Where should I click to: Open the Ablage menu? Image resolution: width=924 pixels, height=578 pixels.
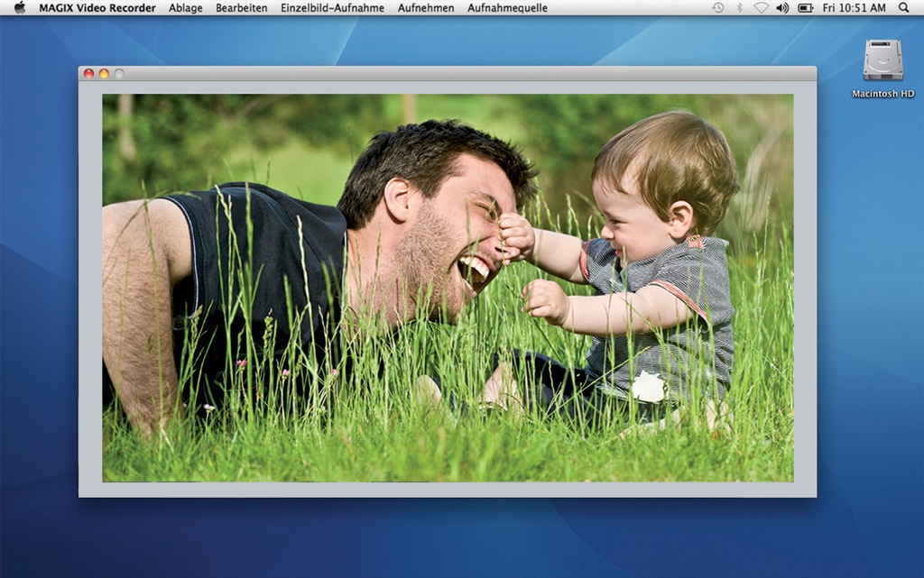[185, 8]
